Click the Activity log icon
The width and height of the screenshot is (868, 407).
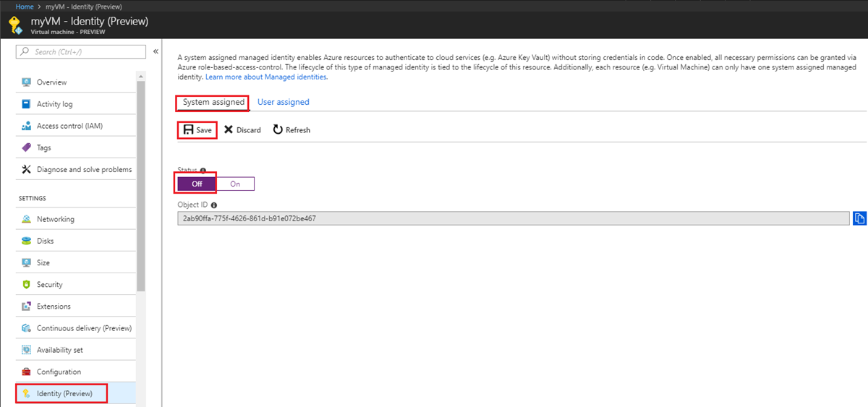(26, 104)
